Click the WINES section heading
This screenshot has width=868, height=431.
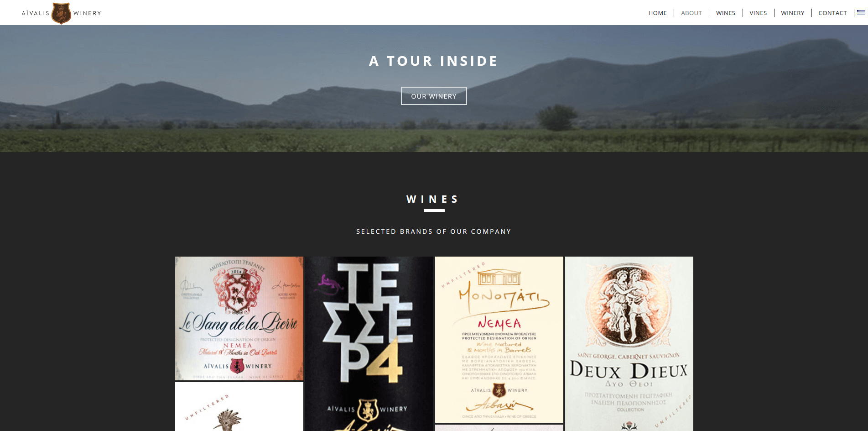(432, 199)
